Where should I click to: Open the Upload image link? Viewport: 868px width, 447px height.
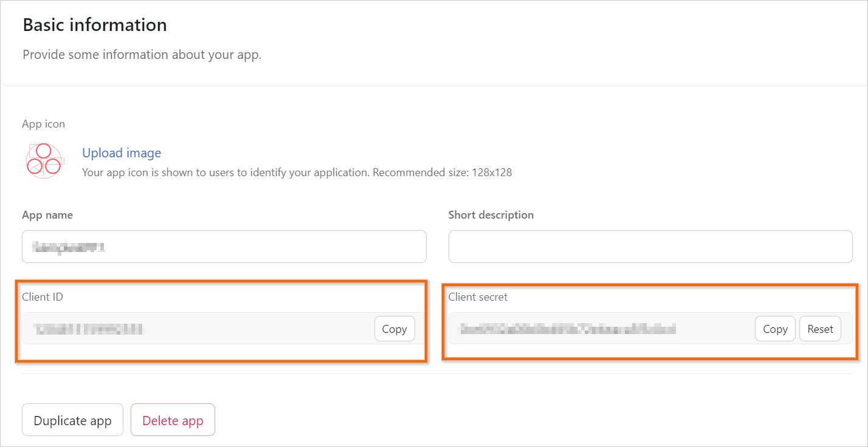point(122,153)
